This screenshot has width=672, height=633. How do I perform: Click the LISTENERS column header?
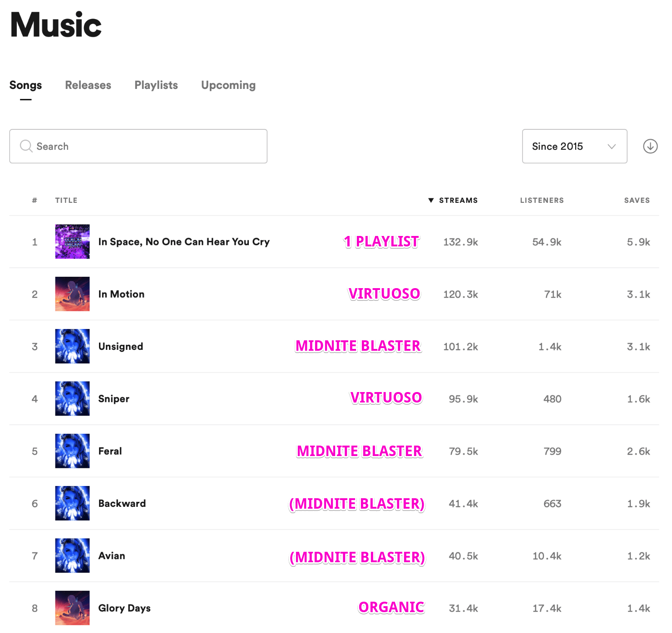[x=542, y=200]
